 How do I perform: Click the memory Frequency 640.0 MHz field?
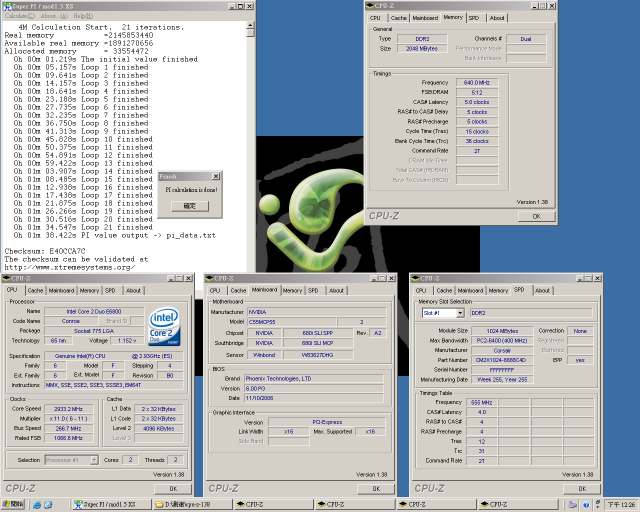(x=477, y=82)
